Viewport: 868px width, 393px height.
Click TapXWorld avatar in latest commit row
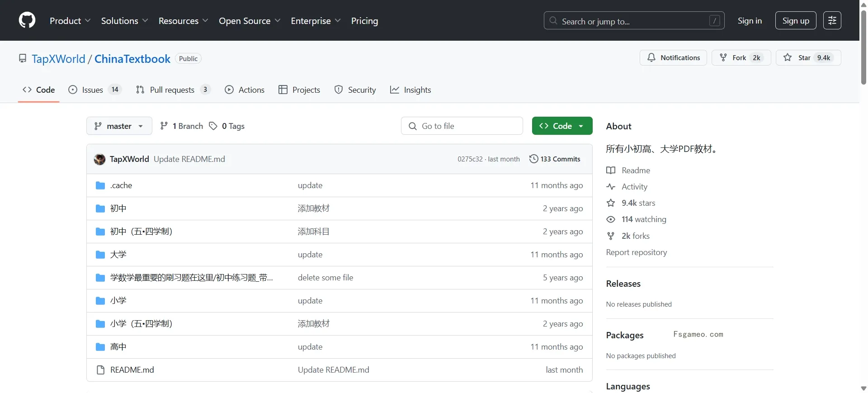point(99,159)
